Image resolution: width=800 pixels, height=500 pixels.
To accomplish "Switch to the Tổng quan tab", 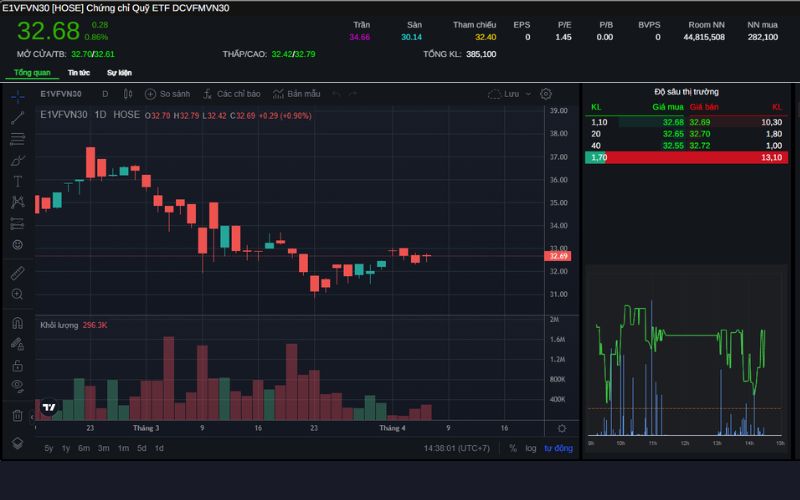I will point(32,72).
